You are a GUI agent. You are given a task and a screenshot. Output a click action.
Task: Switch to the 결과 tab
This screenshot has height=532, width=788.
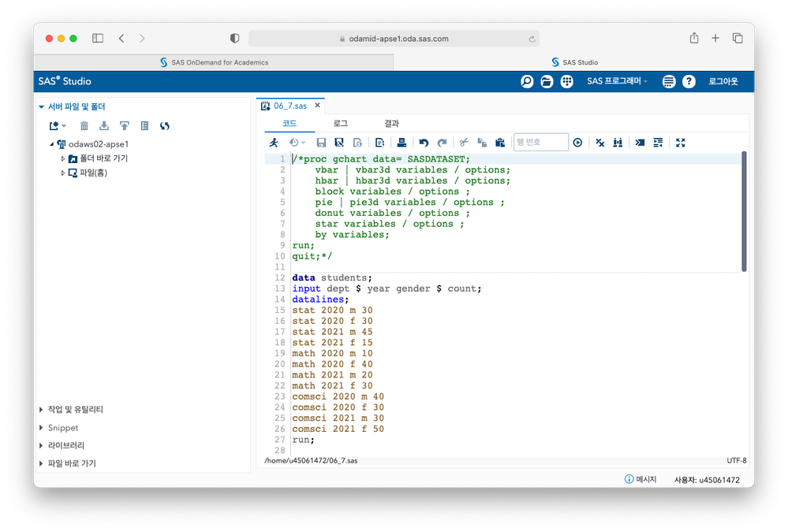click(x=391, y=124)
